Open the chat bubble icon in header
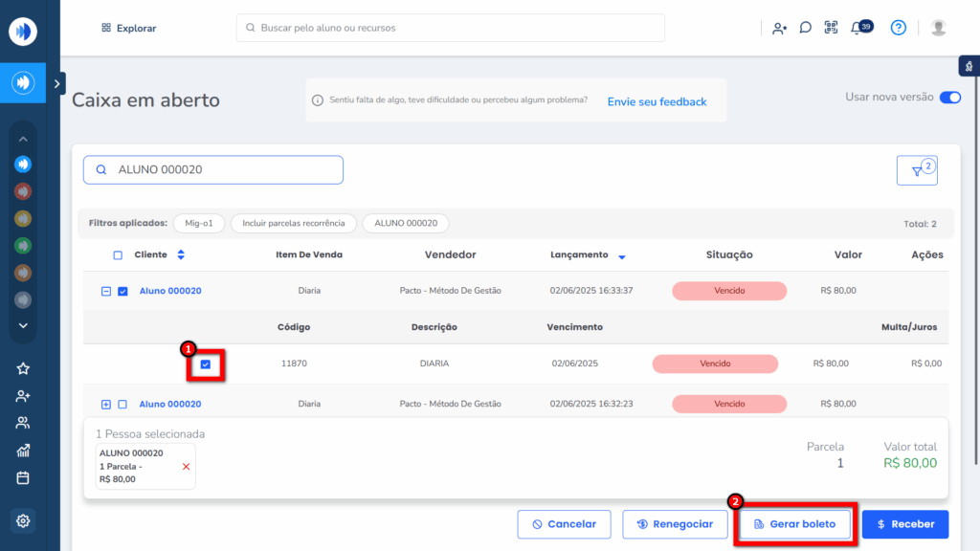This screenshot has height=551, width=980. 806,28
